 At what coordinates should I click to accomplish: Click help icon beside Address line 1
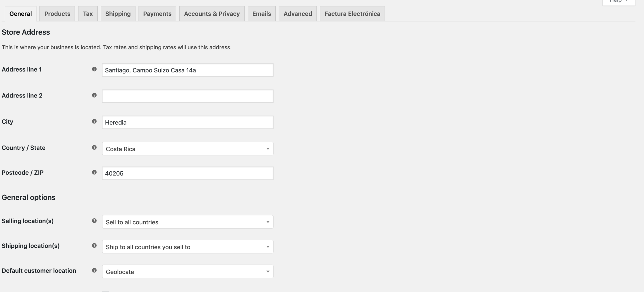94,69
